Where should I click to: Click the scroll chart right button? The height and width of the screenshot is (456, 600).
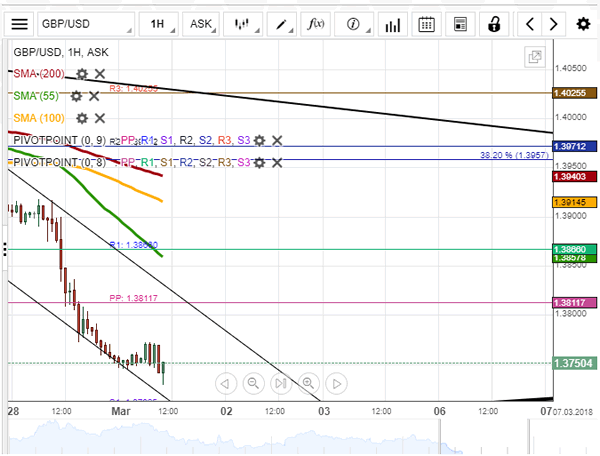(x=336, y=383)
